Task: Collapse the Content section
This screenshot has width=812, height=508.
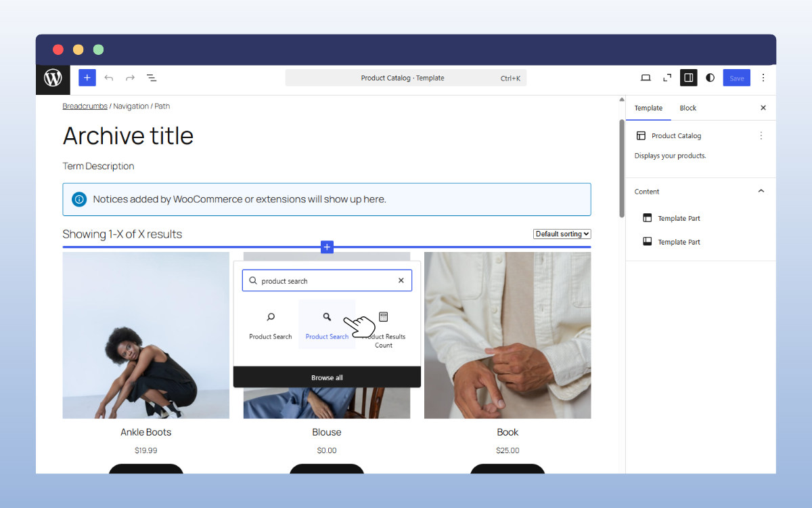Action: point(761,191)
